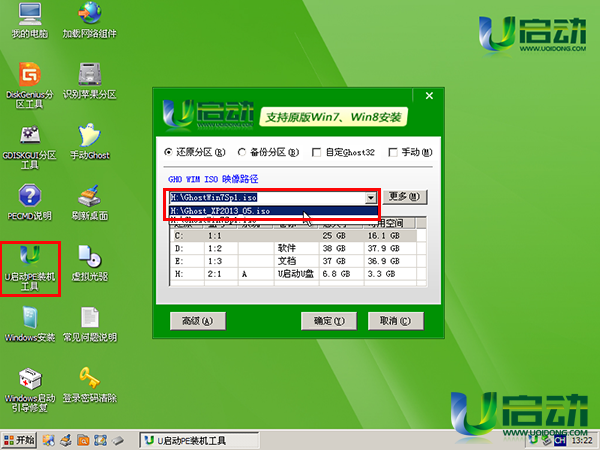
Task: Open Windows安装 desktop icon
Action: (x=29, y=324)
